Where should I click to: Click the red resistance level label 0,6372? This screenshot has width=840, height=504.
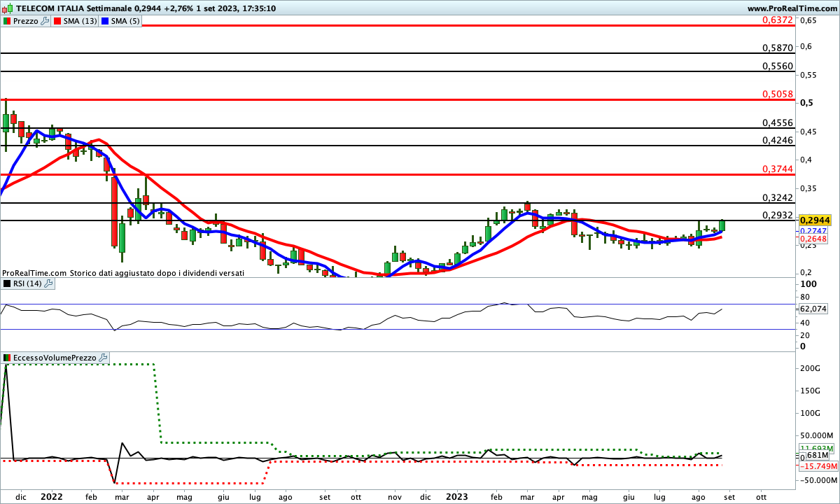(x=777, y=20)
